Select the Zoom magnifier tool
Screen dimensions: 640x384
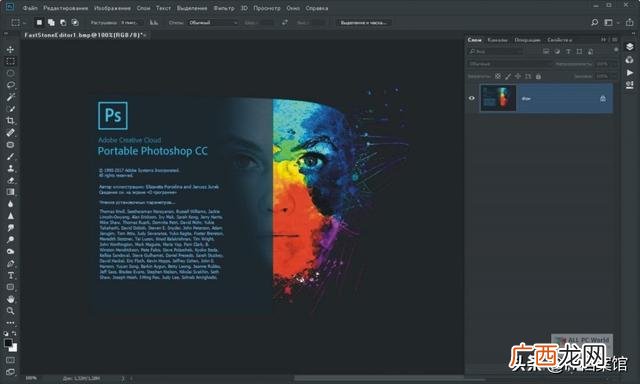(x=11, y=311)
